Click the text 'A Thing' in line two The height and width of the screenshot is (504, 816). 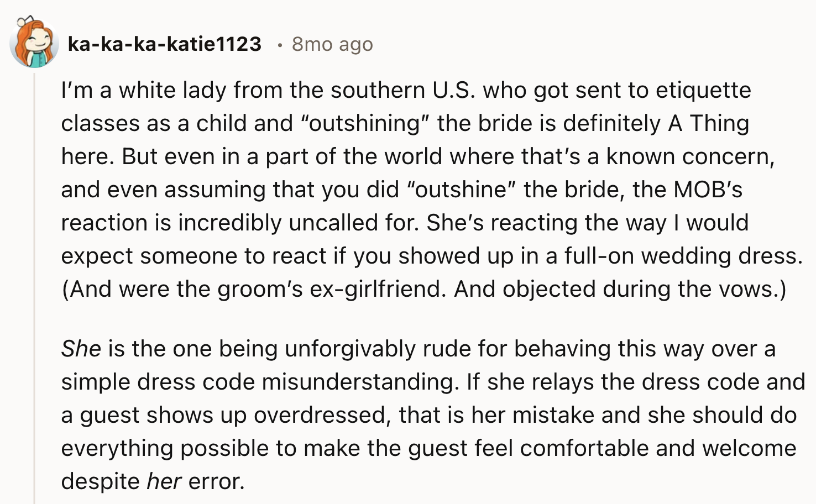(x=709, y=123)
